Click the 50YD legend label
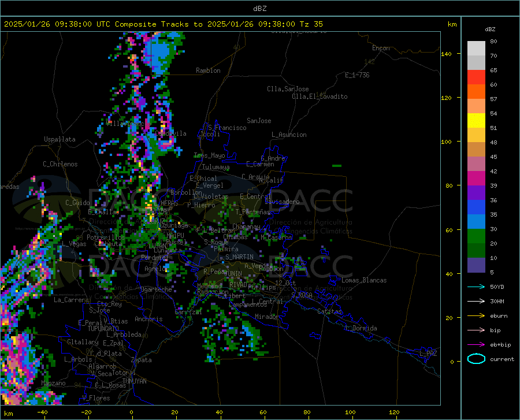Image resolution: width=520 pixels, height=420 pixels. pos(497,287)
